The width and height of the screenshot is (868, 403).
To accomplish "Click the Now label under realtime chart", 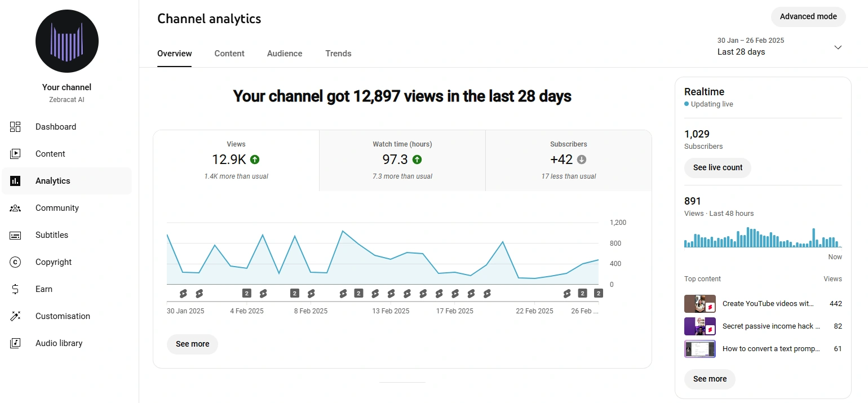I will (x=835, y=257).
